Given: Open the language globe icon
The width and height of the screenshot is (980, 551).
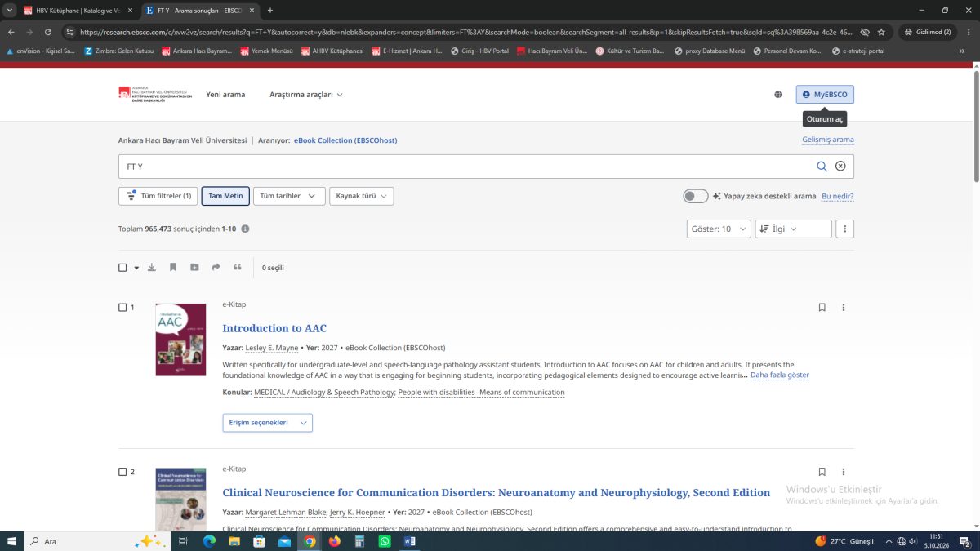Looking at the screenshot, I should pyautogui.click(x=778, y=95).
